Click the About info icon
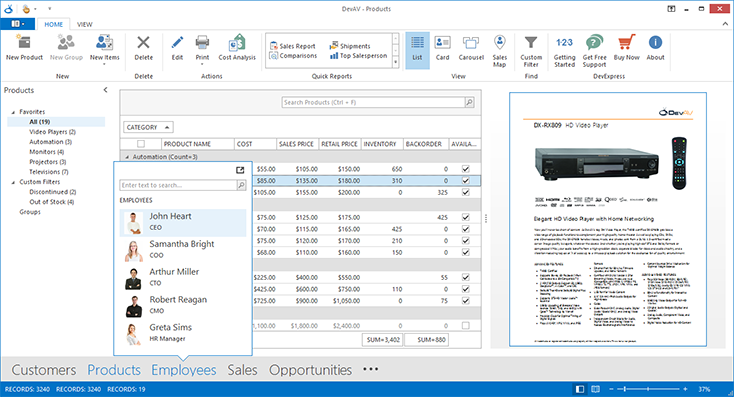 click(655, 43)
